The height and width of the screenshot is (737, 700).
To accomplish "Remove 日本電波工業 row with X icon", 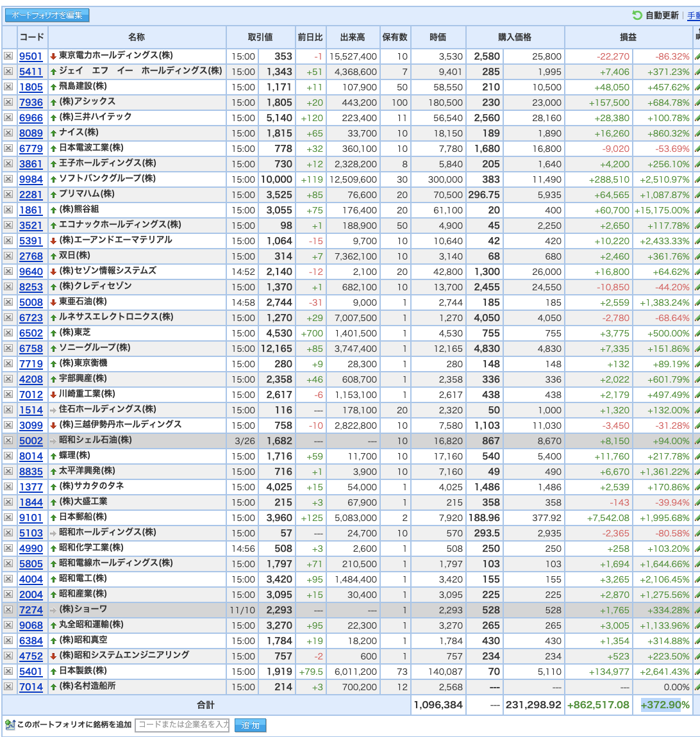I will tap(8, 149).
